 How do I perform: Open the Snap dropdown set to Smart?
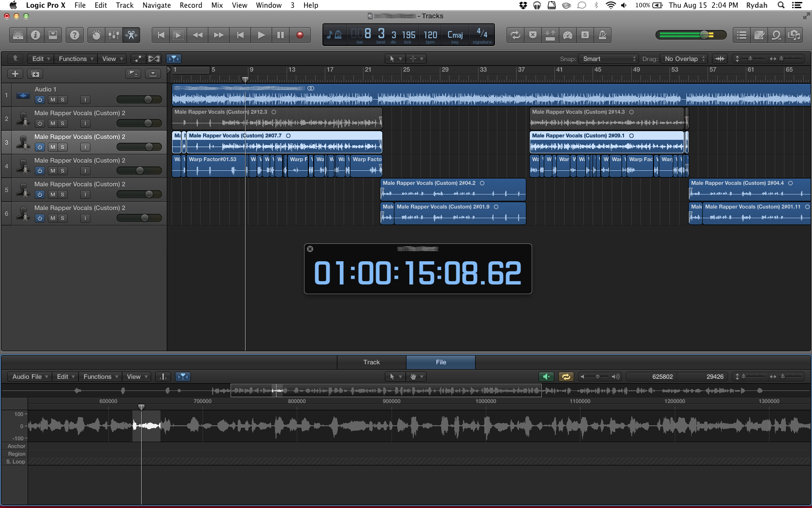608,59
